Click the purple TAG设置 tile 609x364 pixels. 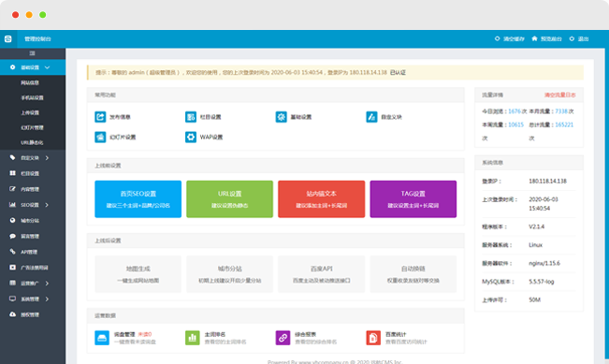point(413,199)
